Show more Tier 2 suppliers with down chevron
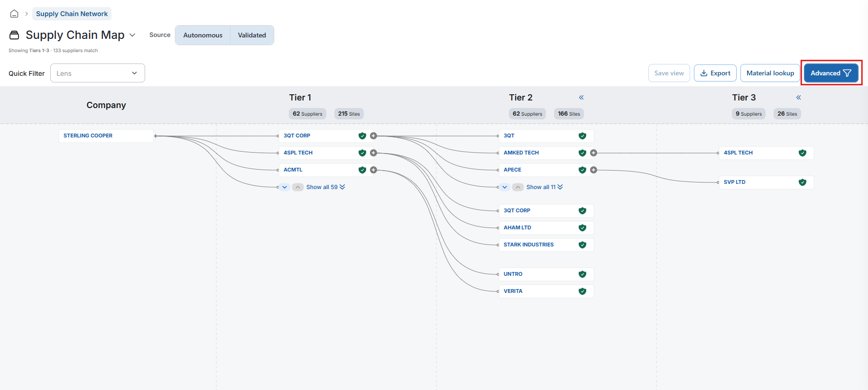The height and width of the screenshot is (390, 868). pyautogui.click(x=505, y=187)
